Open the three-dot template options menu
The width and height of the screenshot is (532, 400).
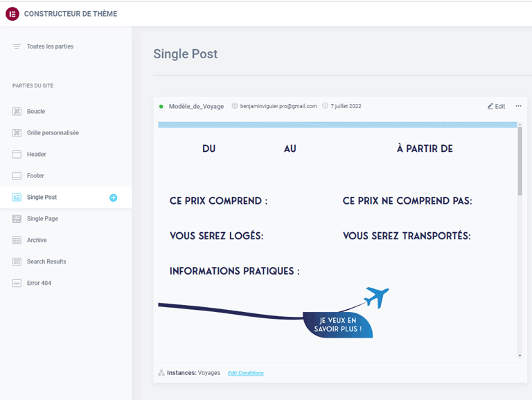[518, 106]
